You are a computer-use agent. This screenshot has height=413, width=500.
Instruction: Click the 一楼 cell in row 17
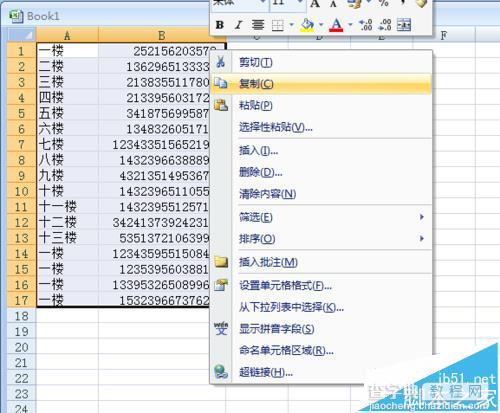67,300
